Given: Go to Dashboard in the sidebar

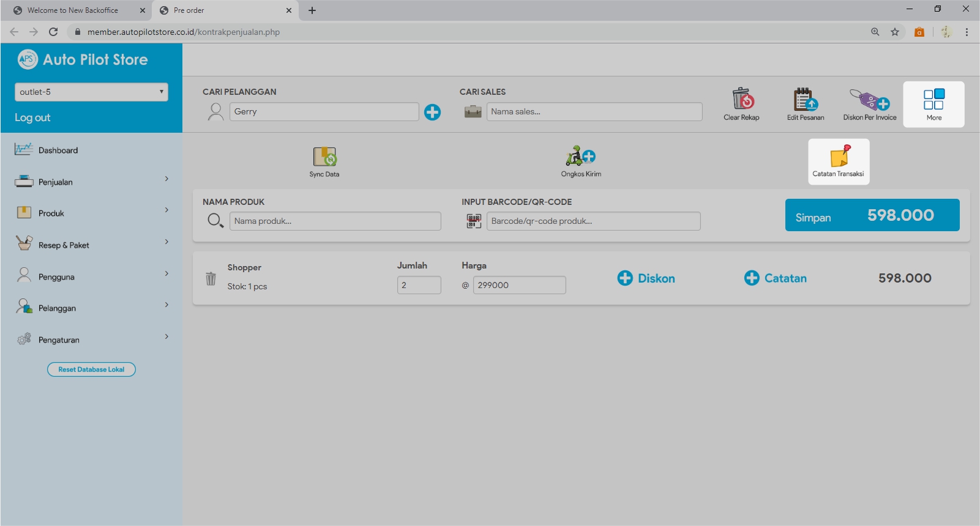Looking at the screenshot, I should 58,150.
